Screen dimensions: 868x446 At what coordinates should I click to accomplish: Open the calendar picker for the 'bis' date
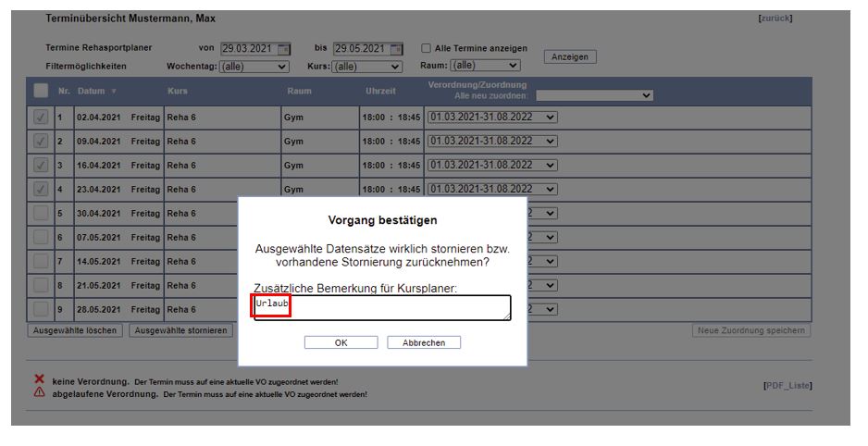click(396, 49)
